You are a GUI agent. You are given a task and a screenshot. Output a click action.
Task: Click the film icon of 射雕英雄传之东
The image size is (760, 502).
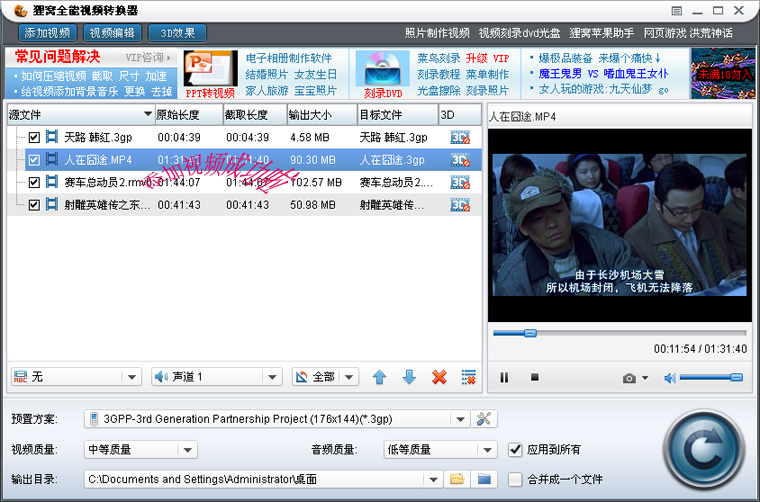pos(52,204)
